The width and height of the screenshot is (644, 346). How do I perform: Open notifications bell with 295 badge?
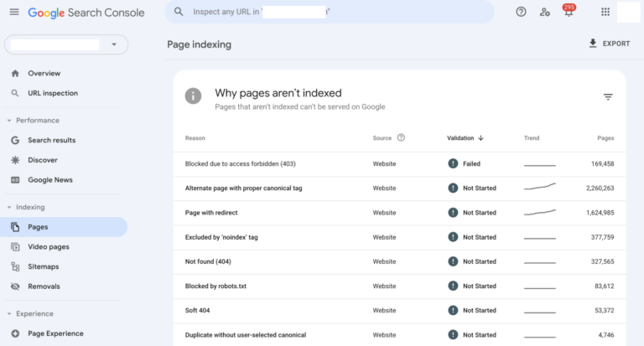pyautogui.click(x=569, y=11)
